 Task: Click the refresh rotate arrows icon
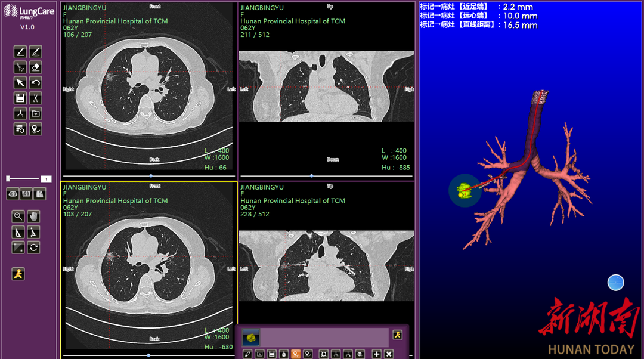click(34, 247)
